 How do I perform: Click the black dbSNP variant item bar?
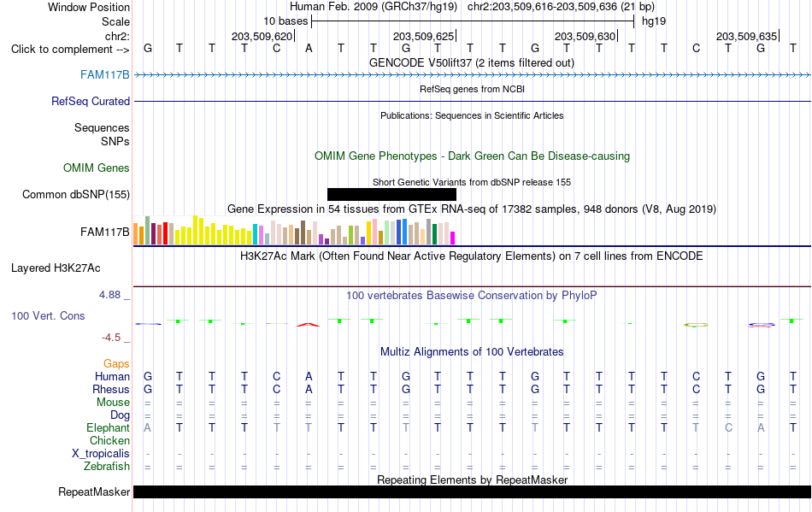pos(391,194)
